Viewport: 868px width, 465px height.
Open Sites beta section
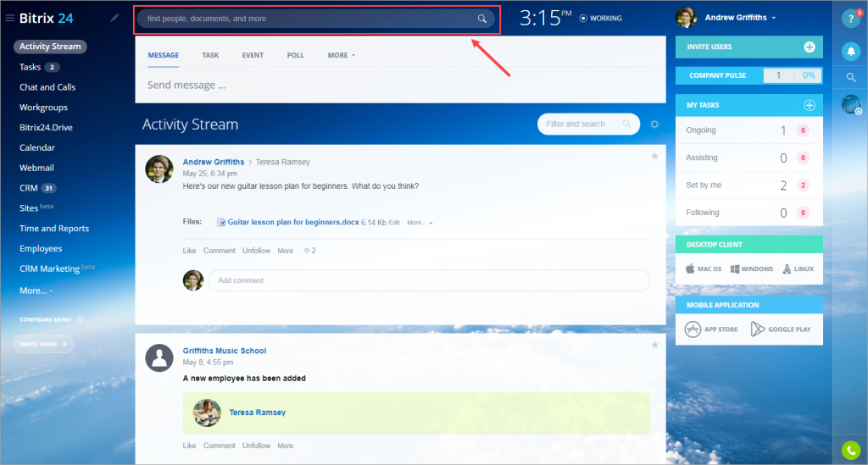(36, 208)
